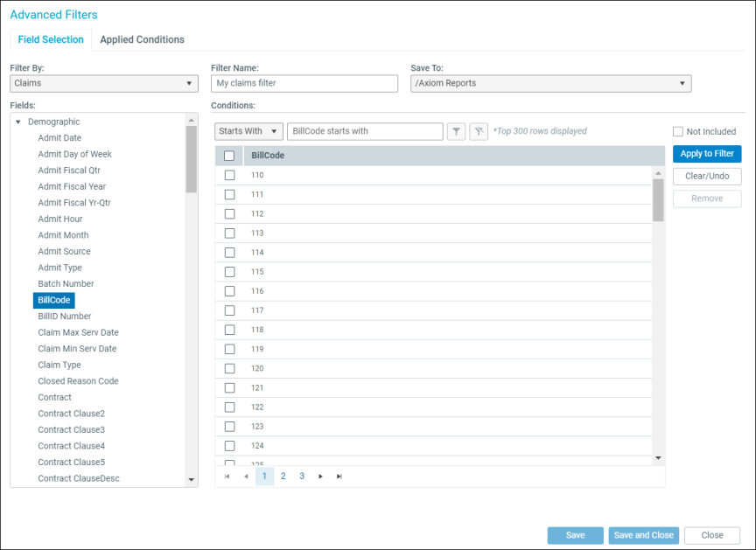Switch to the Applied Conditions tab
Screen dimensions: 756x550
tap(142, 39)
